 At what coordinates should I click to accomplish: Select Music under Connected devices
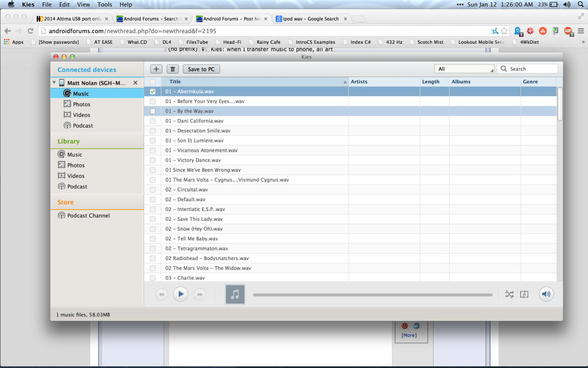click(x=97, y=94)
